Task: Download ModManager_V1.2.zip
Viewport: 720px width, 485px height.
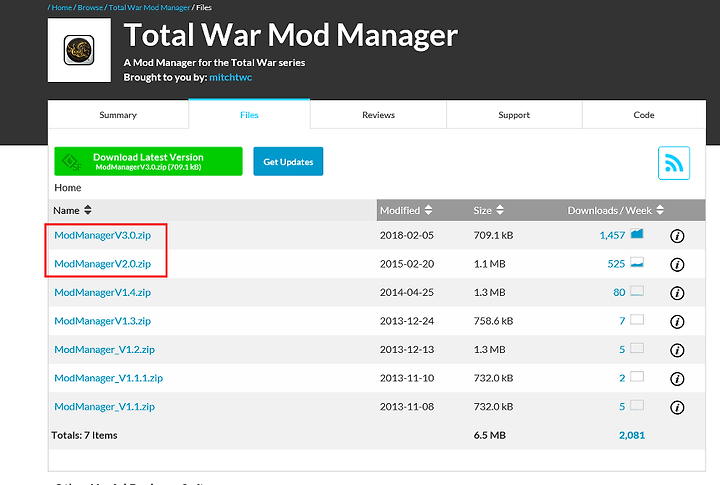Action: pyautogui.click(x=104, y=350)
